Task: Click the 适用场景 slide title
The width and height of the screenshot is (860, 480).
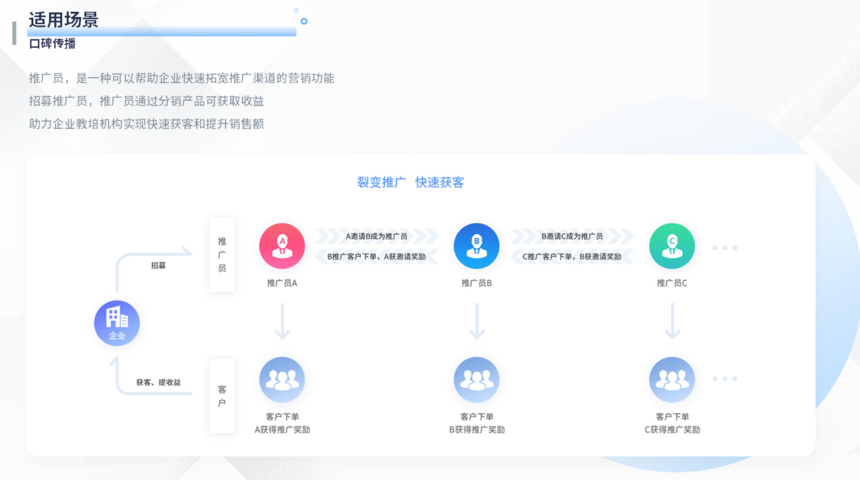Action: 63,19
